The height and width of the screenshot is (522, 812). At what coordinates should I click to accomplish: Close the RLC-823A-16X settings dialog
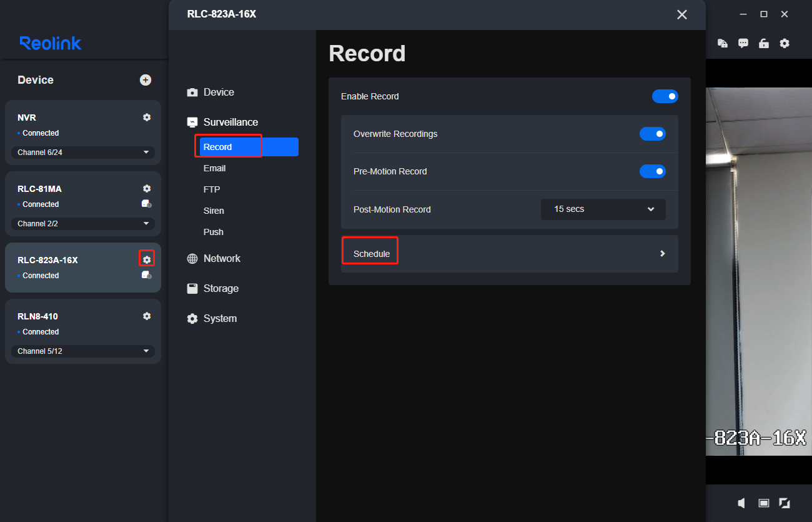[682, 14]
